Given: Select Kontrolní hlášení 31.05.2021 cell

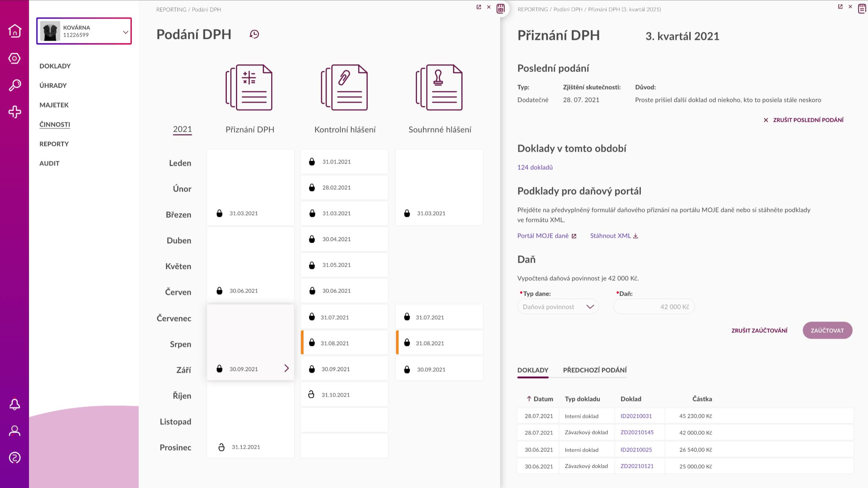Looking at the screenshot, I should (344, 265).
